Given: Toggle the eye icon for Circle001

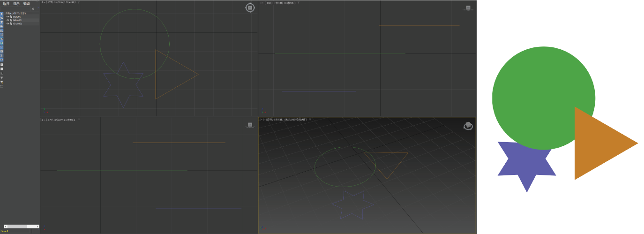Looking at the screenshot, I should coord(7,23).
